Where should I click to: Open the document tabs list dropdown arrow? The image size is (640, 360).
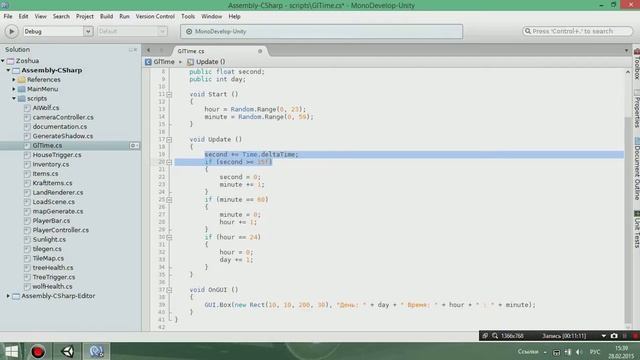click(x=627, y=51)
